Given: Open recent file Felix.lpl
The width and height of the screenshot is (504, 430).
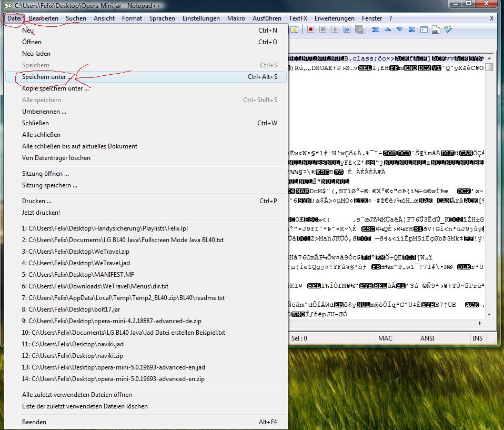Looking at the screenshot, I should [146, 228].
